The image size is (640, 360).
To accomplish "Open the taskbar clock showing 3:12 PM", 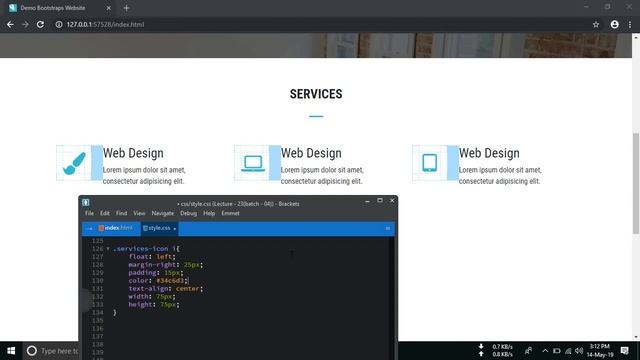I will pyautogui.click(x=600, y=351).
